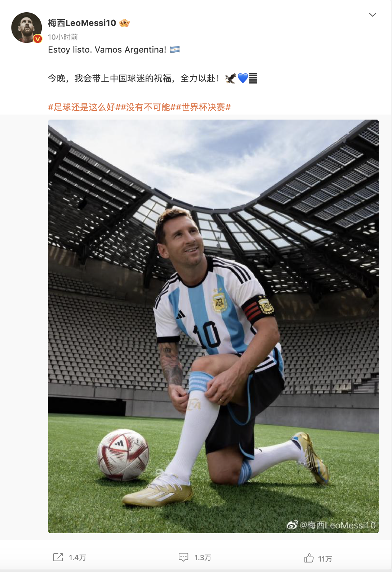This screenshot has width=392, height=572.
Task: Click the Argentina flag emoji
Action: click(x=175, y=49)
